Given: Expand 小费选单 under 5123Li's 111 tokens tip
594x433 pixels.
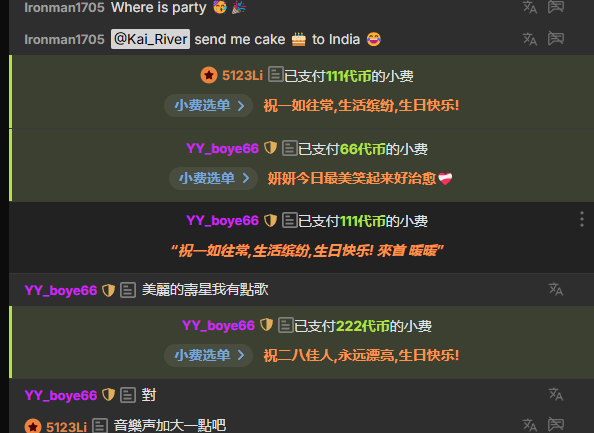Looking at the screenshot, I should click(208, 105).
